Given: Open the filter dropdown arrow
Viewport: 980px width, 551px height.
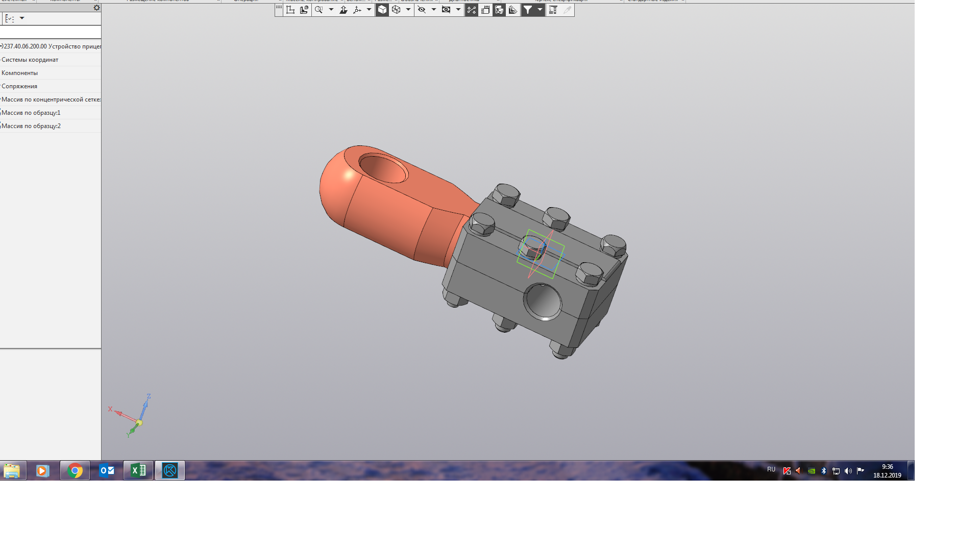Looking at the screenshot, I should (540, 10).
